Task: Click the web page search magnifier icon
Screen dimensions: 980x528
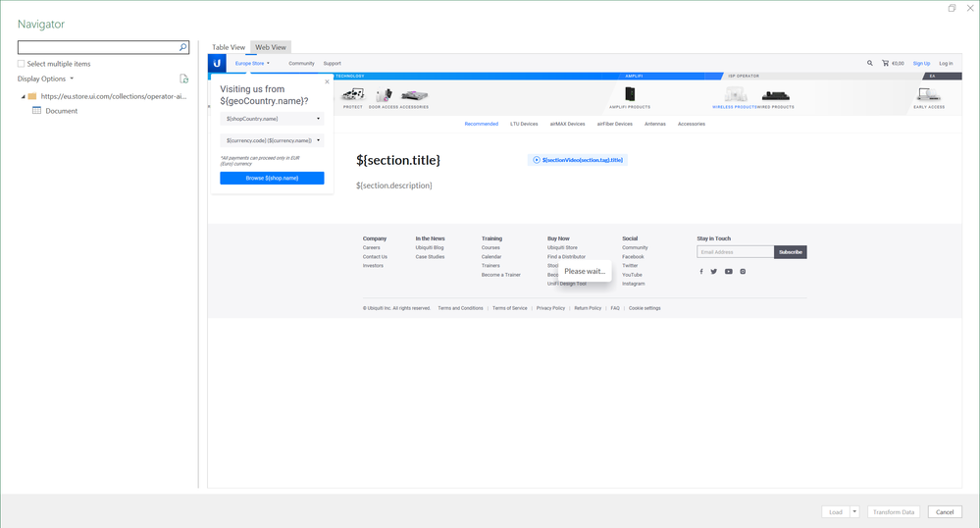Action: point(869,63)
